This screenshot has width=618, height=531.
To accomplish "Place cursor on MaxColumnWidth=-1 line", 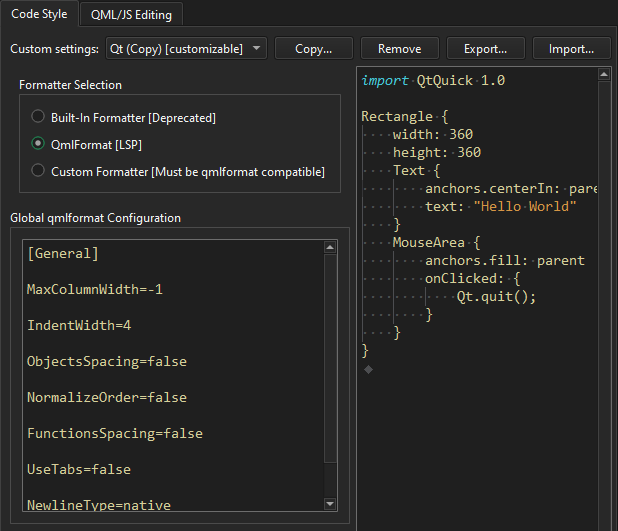I will [94, 289].
